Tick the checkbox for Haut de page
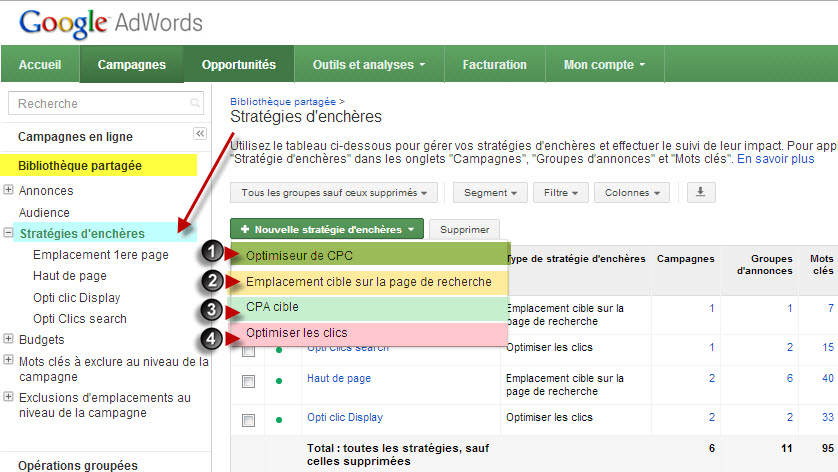Image resolution: width=838 pixels, height=472 pixels. 249,382
